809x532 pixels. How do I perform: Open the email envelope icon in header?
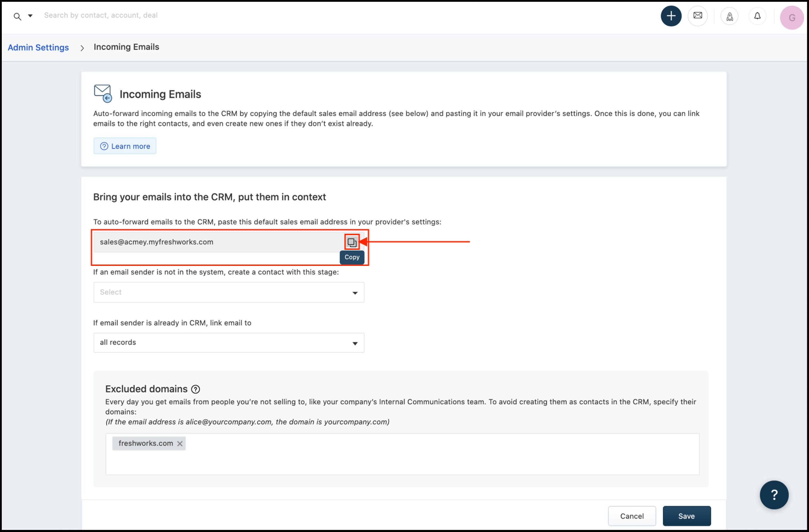[697, 16]
